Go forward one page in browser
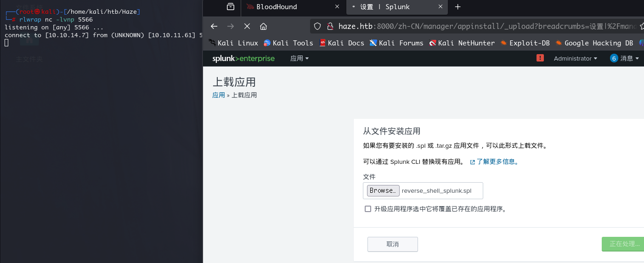 click(231, 26)
